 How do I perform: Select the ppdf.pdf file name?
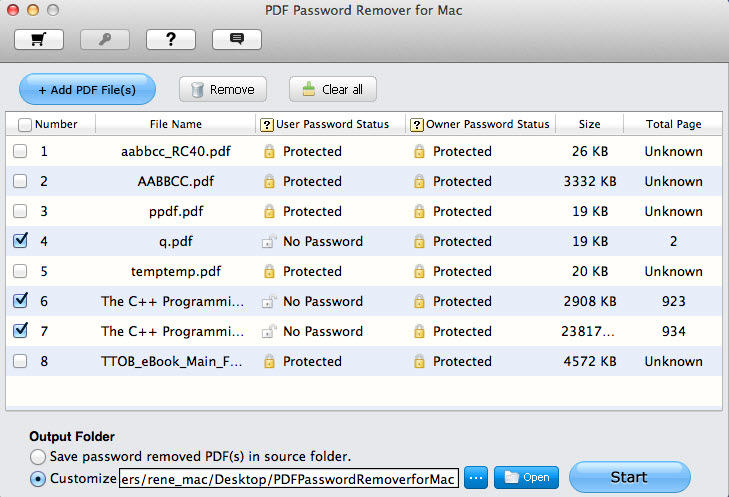click(176, 212)
